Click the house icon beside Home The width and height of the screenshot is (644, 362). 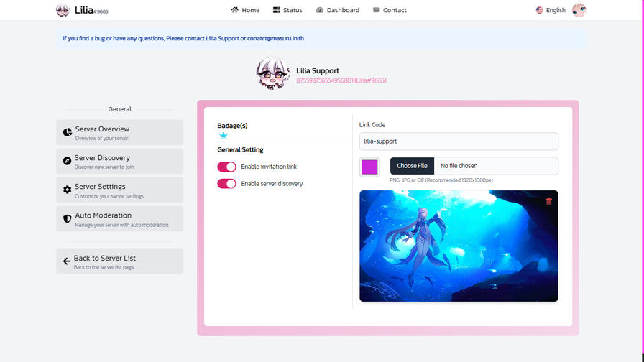234,10
